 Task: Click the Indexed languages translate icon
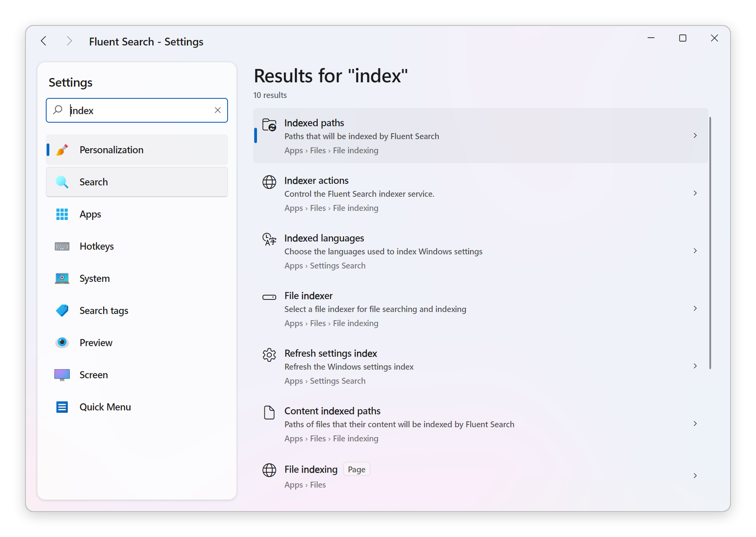269,240
